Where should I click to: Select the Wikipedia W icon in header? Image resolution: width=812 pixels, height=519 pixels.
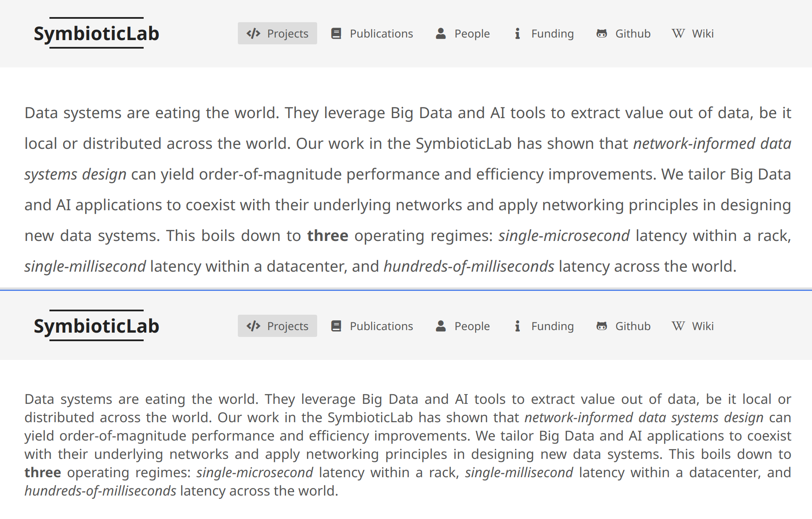(x=677, y=33)
